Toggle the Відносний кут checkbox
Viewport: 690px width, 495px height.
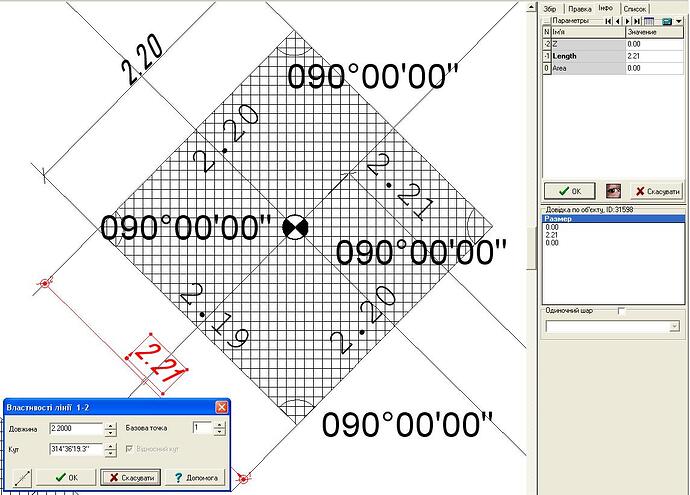[x=129, y=449]
